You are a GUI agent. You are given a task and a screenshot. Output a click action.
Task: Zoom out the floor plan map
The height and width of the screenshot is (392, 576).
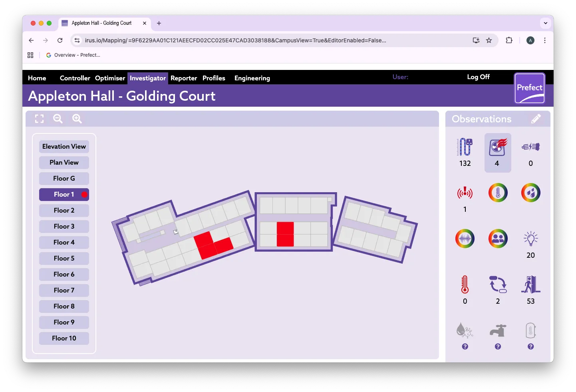[58, 119]
